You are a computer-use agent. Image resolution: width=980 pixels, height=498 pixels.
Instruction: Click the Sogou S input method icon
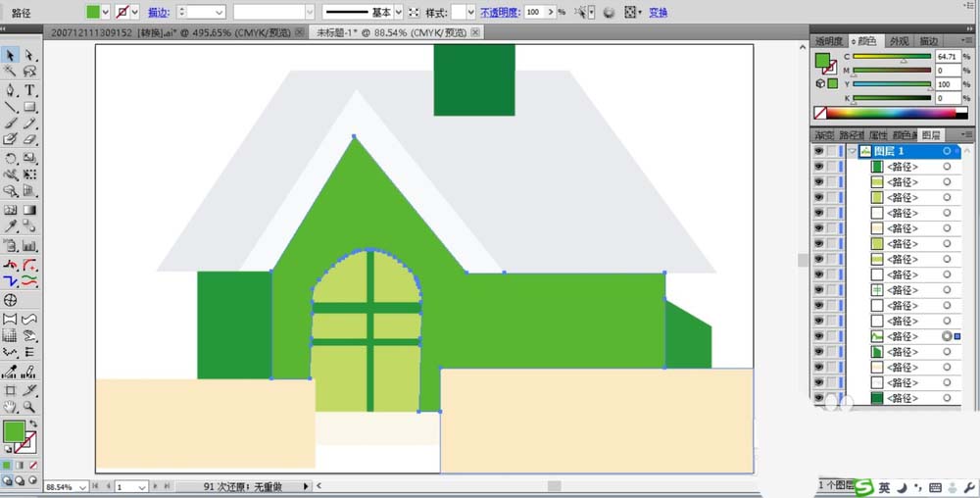click(863, 487)
